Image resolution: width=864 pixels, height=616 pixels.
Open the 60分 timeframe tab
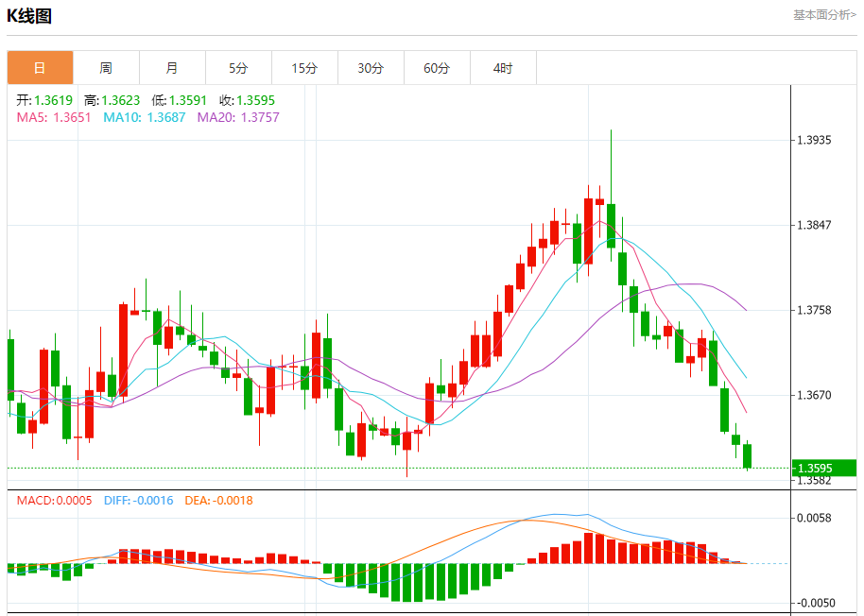(437, 68)
